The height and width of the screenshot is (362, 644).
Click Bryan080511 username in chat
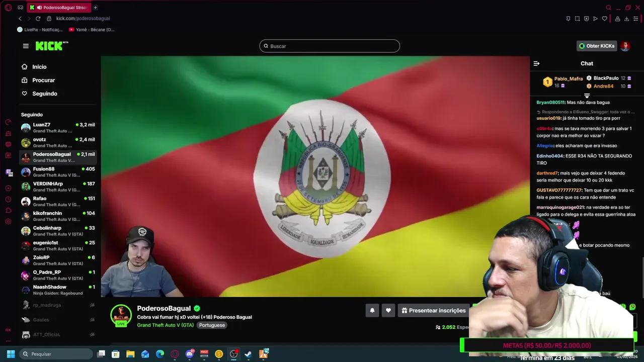(550, 103)
